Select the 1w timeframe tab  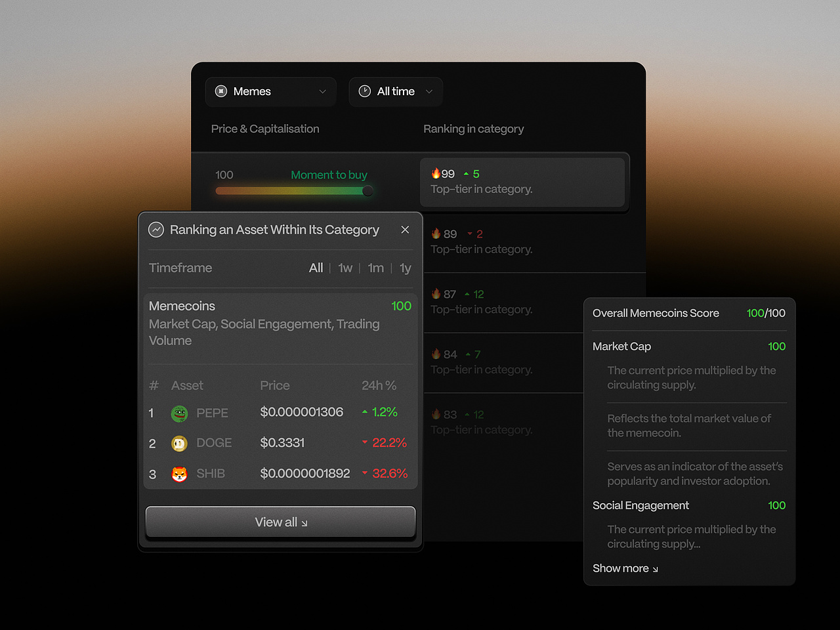click(x=345, y=268)
